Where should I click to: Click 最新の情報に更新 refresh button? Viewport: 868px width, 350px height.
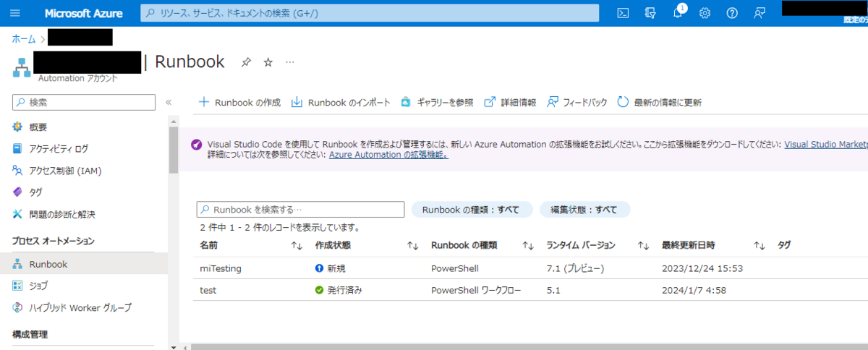pyautogui.click(x=660, y=103)
